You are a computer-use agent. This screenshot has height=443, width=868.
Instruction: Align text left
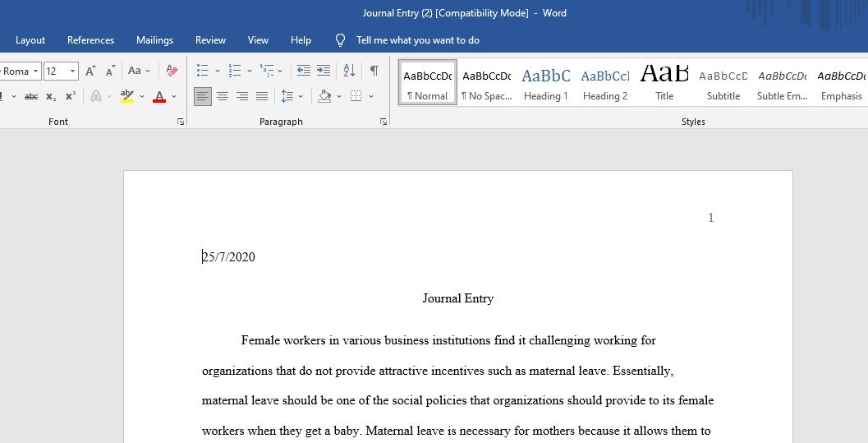pos(203,96)
